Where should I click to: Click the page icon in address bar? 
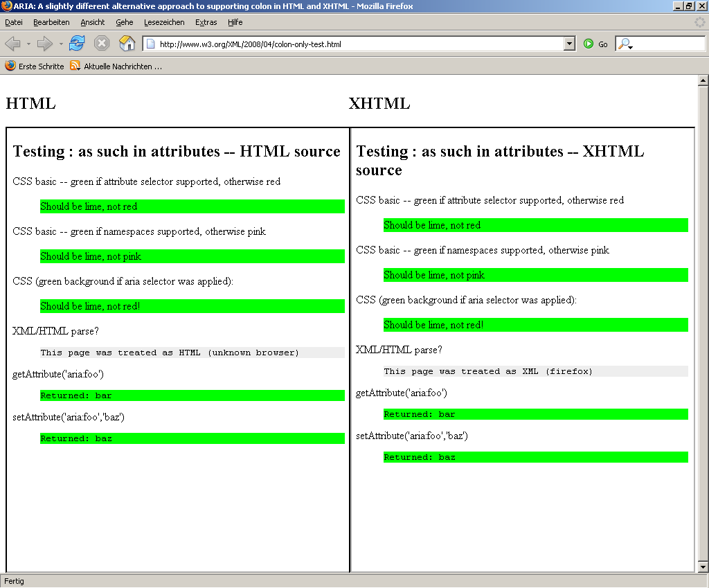150,44
